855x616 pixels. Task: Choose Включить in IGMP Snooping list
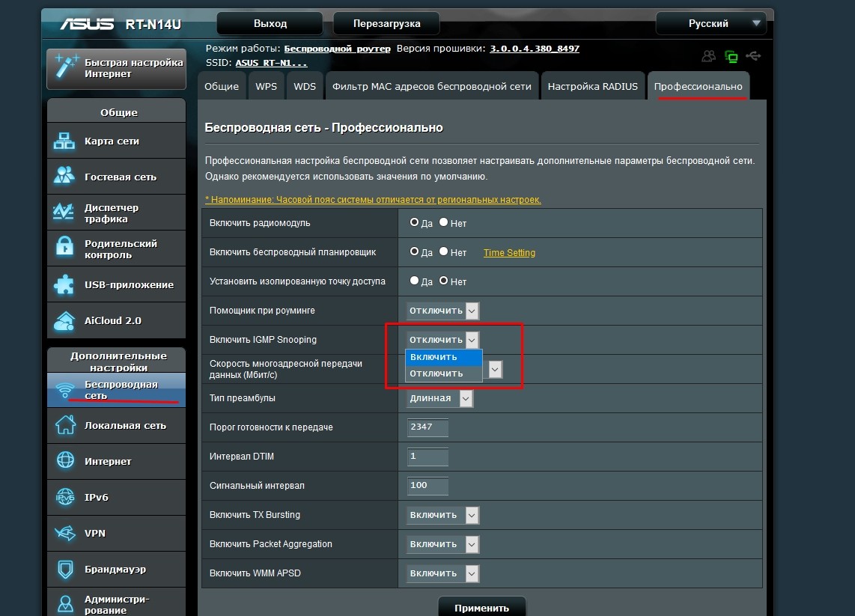(444, 357)
